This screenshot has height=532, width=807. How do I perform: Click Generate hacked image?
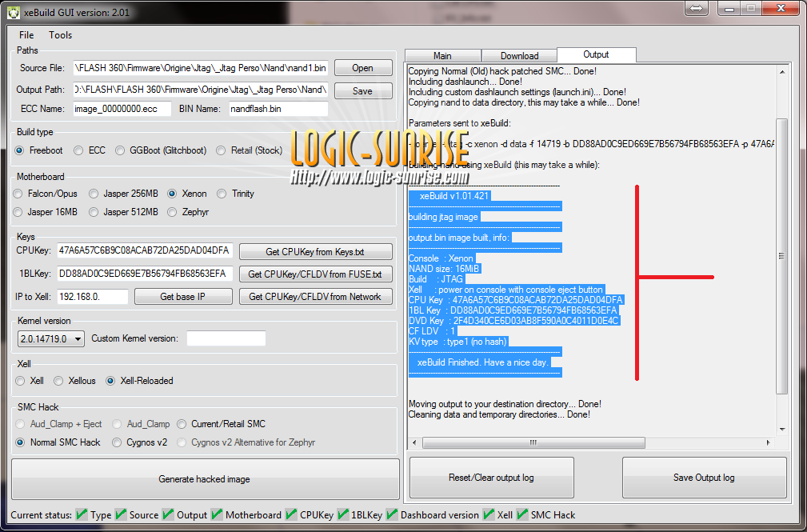pos(205,479)
